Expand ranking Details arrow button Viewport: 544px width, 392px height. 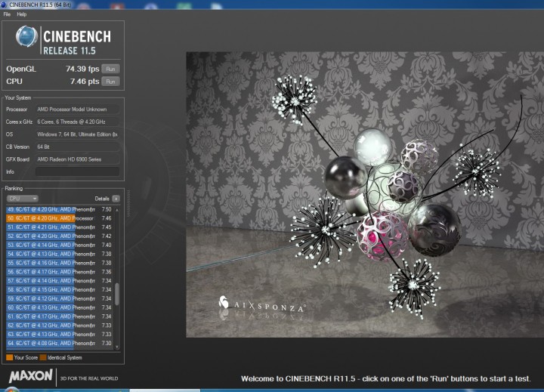tap(116, 199)
